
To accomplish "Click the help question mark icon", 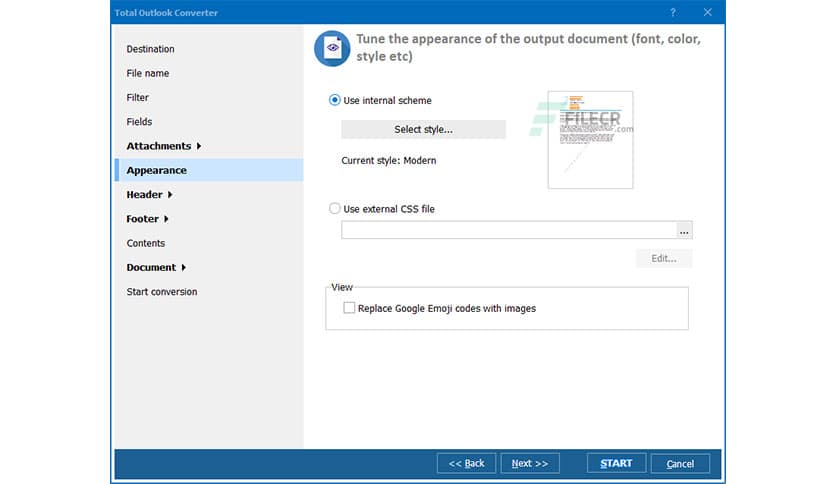I will (x=673, y=12).
